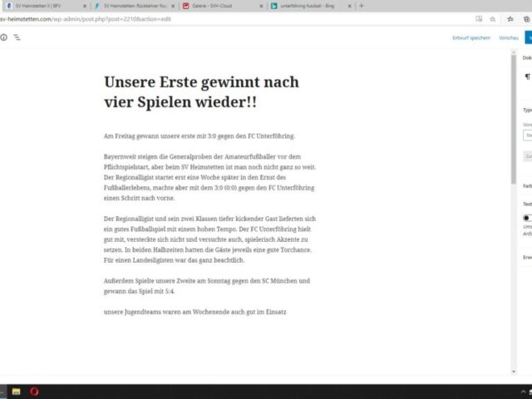Image resolution: width=532 pixels, height=399 pixels.
Task: Open the block navigation list icon
Action: [x=17, y=37]
